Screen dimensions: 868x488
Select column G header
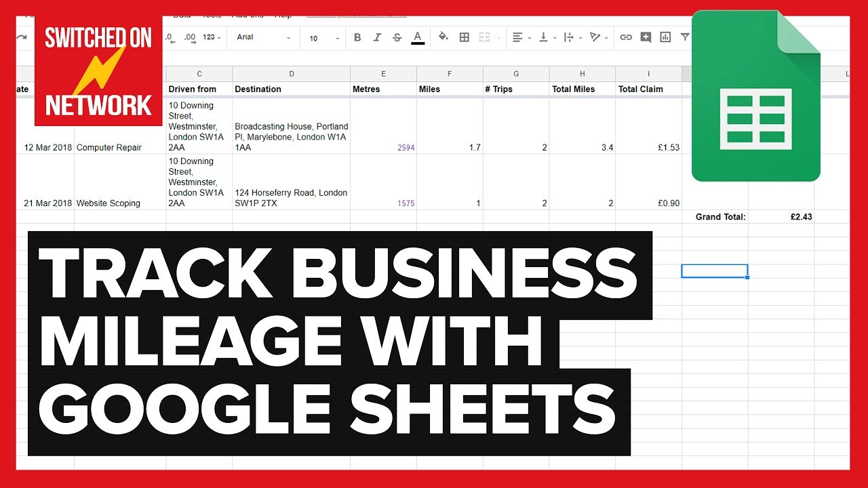click(x=517, y=73)
